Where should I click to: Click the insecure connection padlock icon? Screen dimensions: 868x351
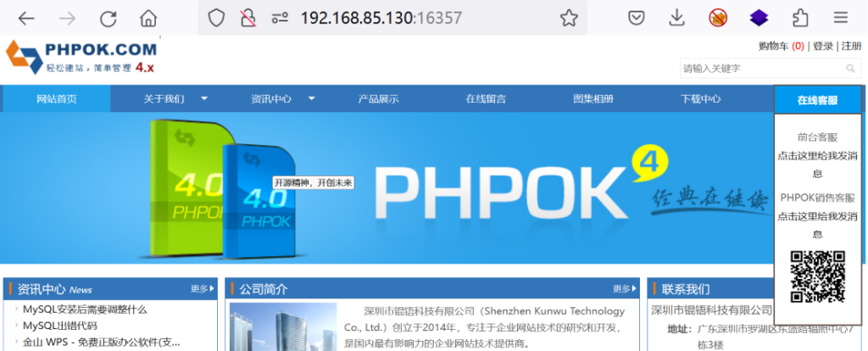[x=248, y=19]
